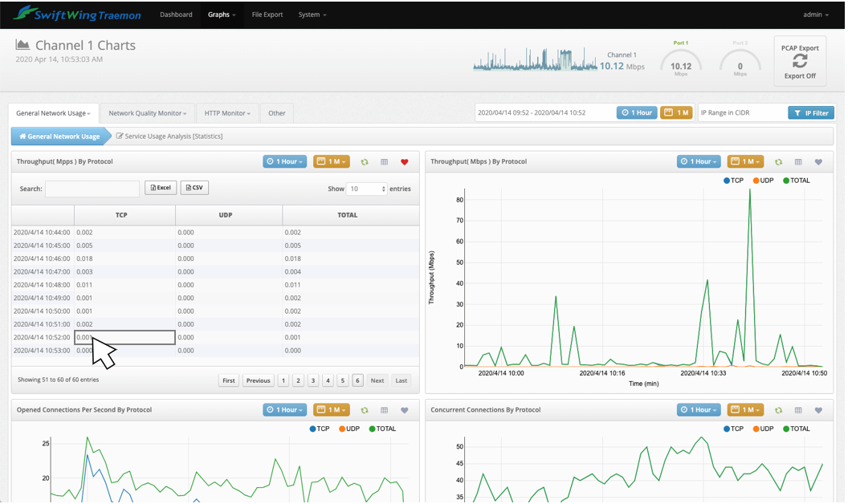Switch to the Other tab

[x=277, y=114]
